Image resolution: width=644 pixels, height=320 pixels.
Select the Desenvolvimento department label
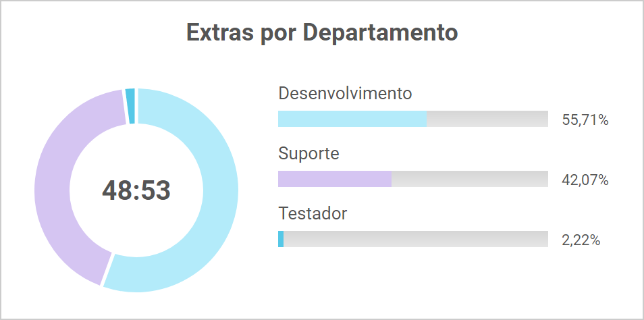click(345, 93)
